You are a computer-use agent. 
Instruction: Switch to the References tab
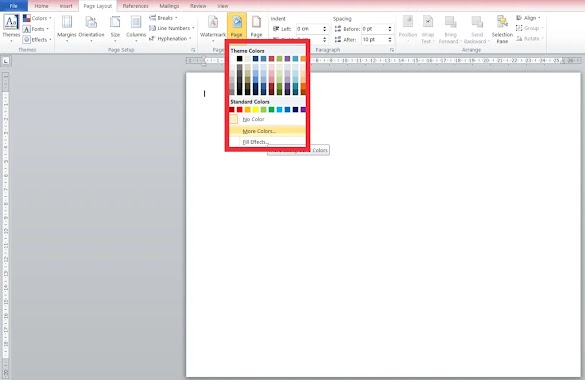point(135,6)
